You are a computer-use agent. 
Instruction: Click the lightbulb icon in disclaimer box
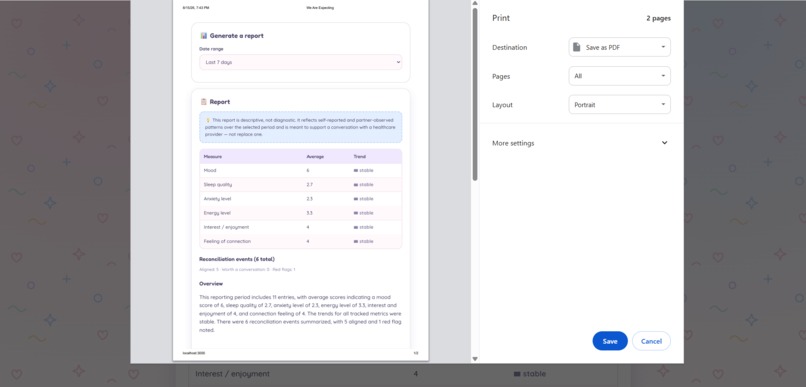coord(208,120)
